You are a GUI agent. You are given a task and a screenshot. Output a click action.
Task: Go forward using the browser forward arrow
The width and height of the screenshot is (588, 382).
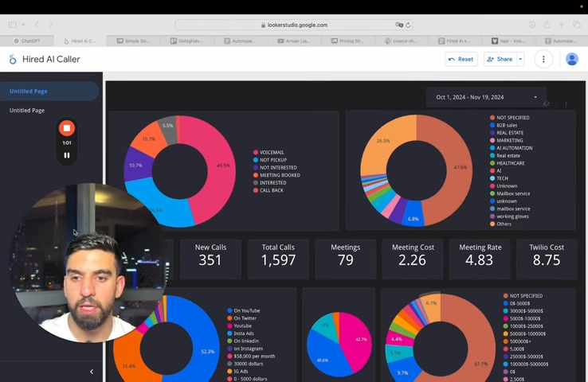tap(51, 25)
